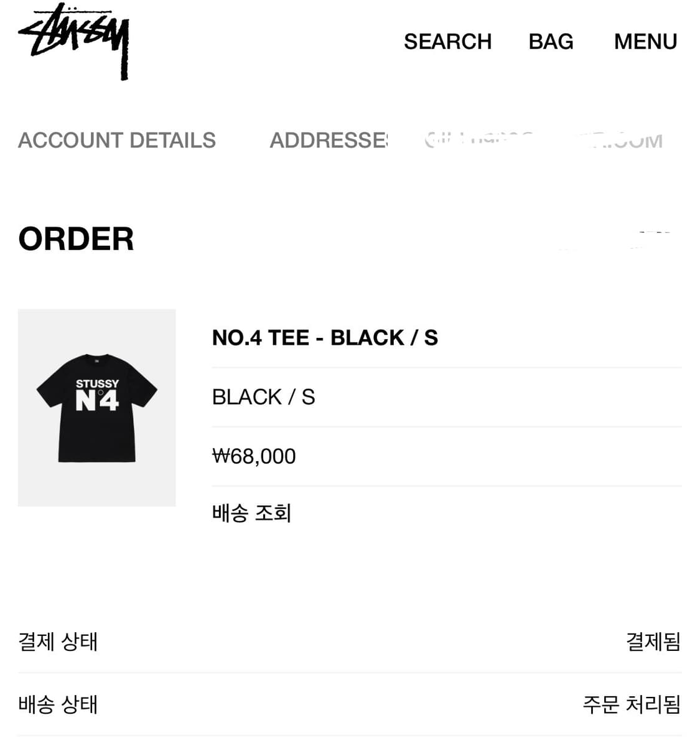Open the MENU navigation
The image size is (700, 756).
click(x=645, y=42)
